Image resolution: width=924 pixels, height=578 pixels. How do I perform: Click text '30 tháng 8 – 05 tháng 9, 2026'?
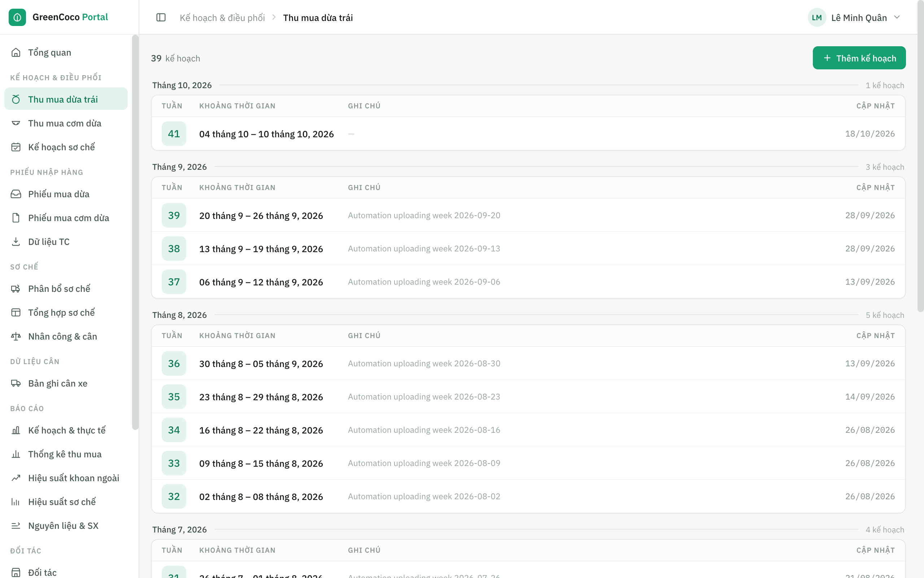[x=261, y=363]
